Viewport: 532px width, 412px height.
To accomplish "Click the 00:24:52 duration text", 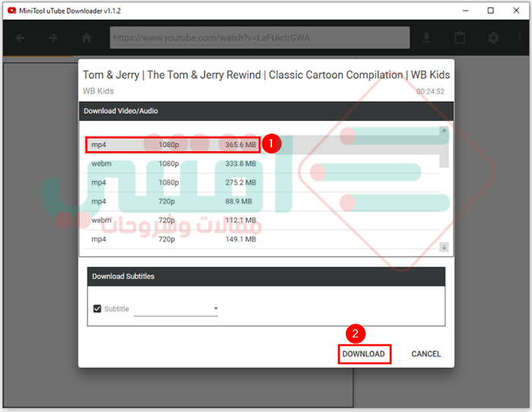I will tap(430, 91).
